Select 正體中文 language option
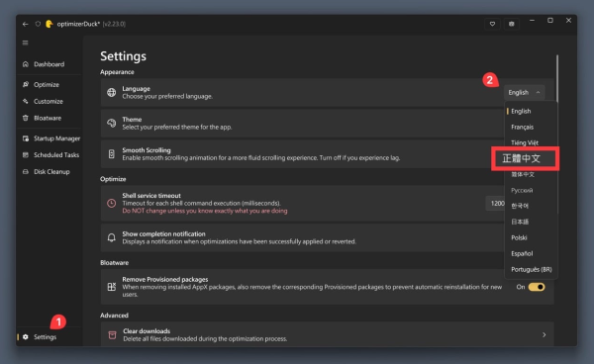Screen dimensions: 594x364 pos(525,158)
